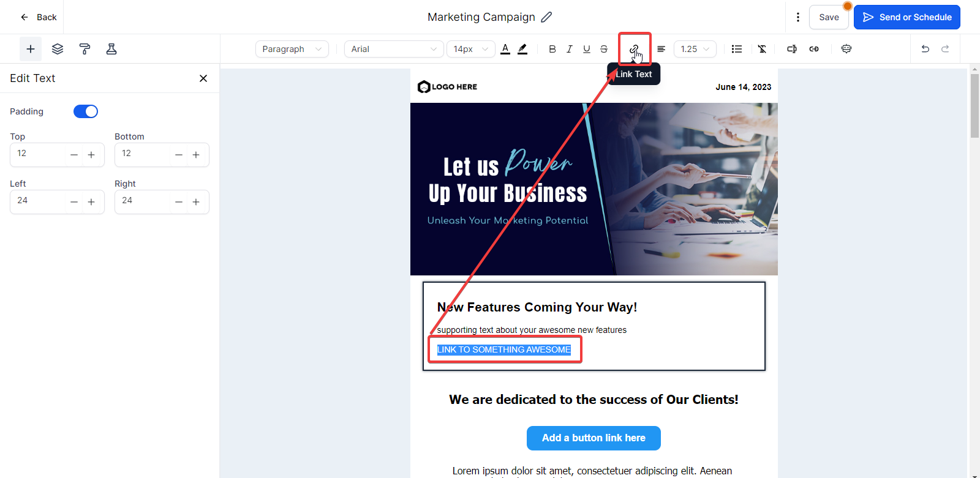Click the LOGO HERE image
This screenshot has height=478, width=980.
(x=447, y=87)
